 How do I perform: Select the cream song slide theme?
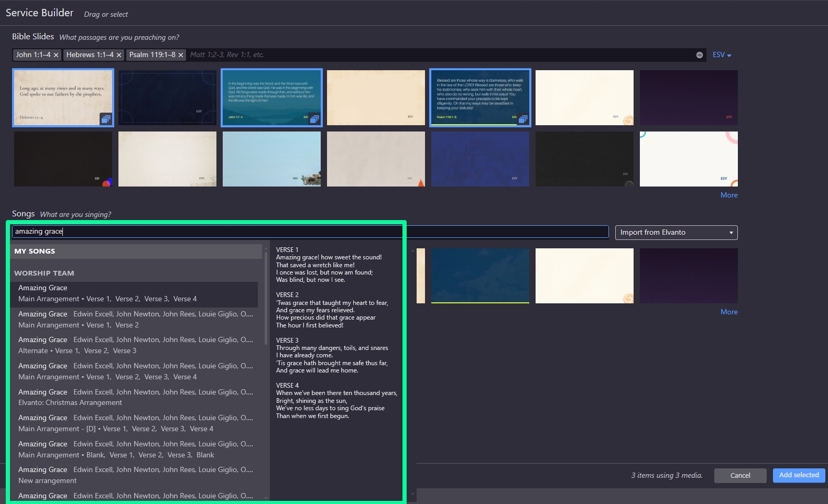[584, 276]
